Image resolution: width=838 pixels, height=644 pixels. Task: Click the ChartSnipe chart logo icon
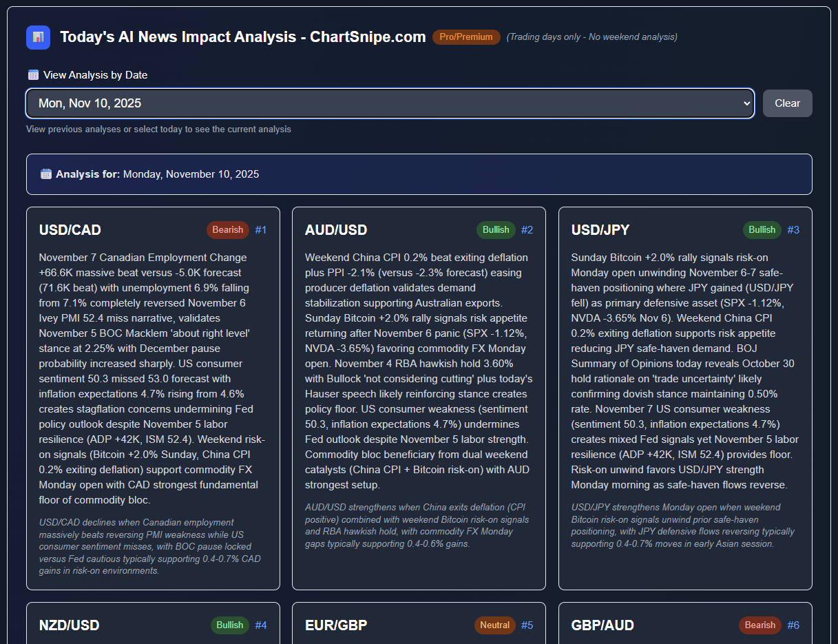coord(38,37)
